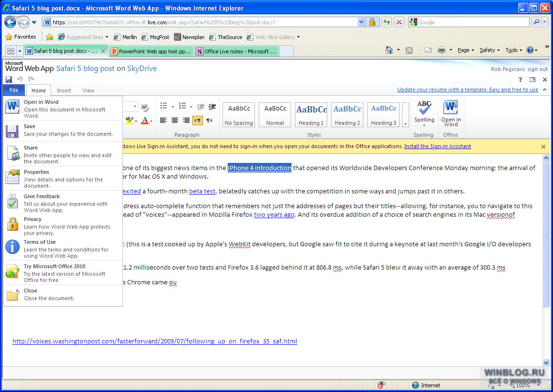Expand the bullet list style dropdown

[172, 107]
